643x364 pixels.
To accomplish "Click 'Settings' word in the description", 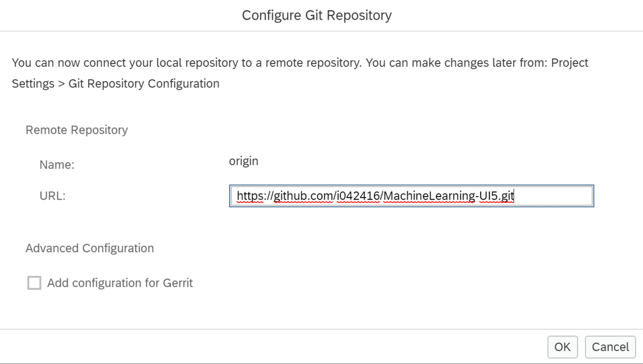I will [33, 83].
